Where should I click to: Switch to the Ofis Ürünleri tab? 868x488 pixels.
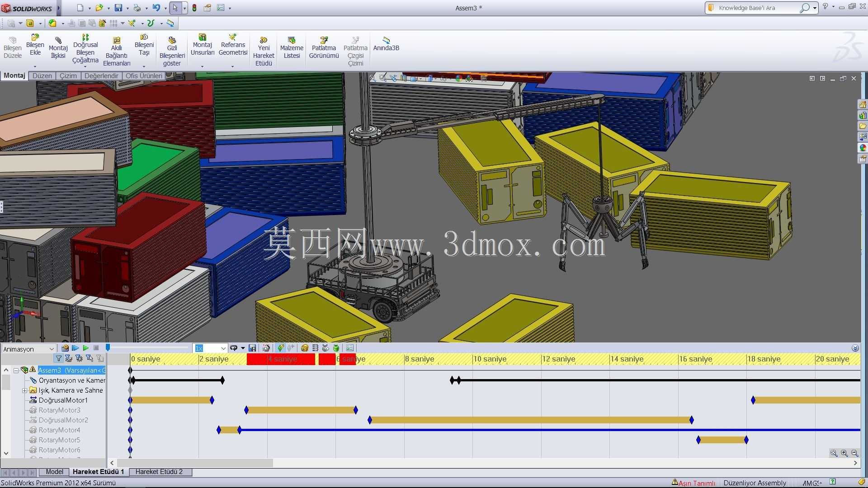(x=144, y=76)
